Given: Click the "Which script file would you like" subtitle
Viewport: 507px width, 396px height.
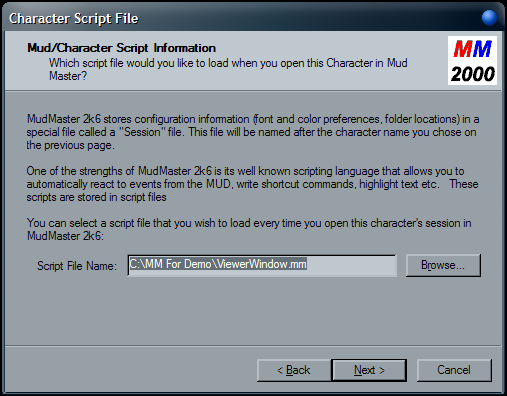Looking at the screenshot, I should coord(228,69).
